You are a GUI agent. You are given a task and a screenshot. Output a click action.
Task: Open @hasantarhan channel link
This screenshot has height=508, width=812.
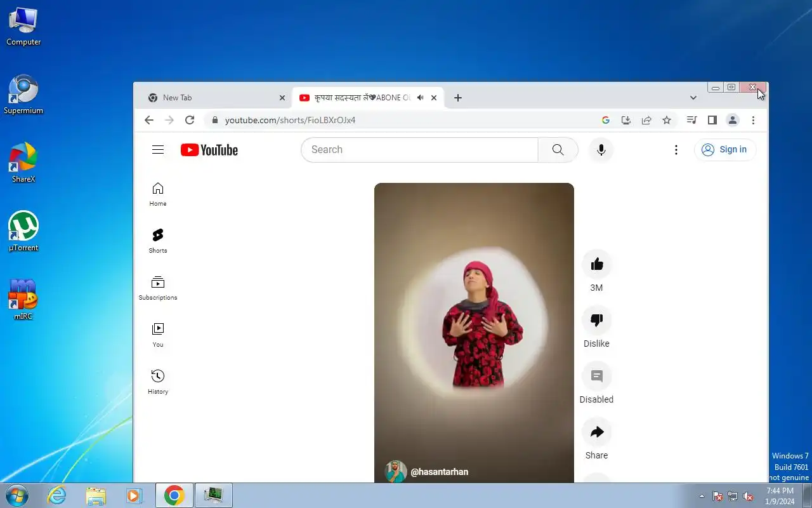tap(440, 472)
